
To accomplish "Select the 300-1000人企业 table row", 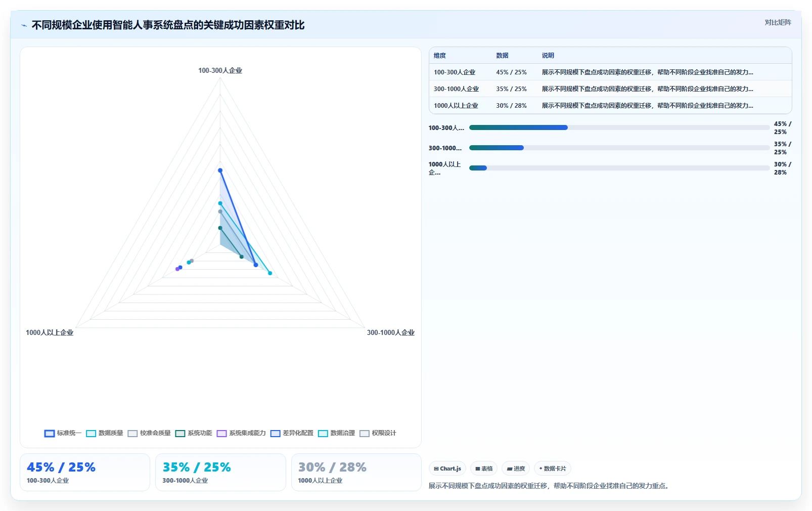I will pos(610,89).
